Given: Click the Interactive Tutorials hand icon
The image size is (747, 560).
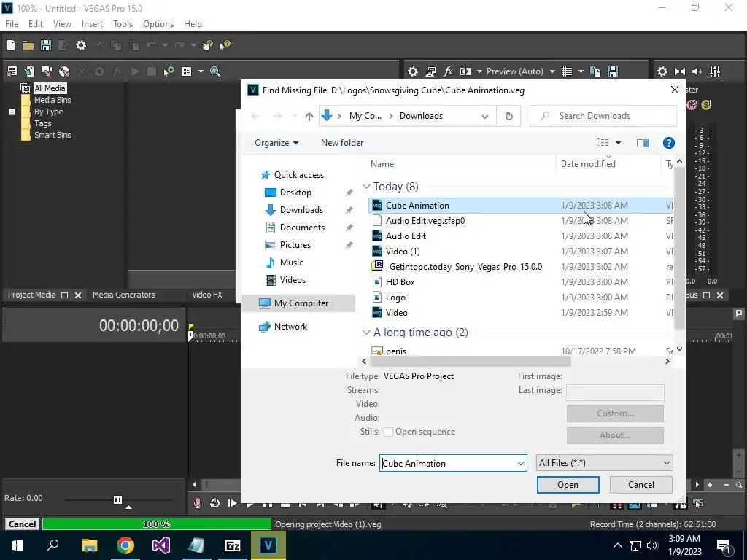Looking at the screenshot, I should click(208, 45).
